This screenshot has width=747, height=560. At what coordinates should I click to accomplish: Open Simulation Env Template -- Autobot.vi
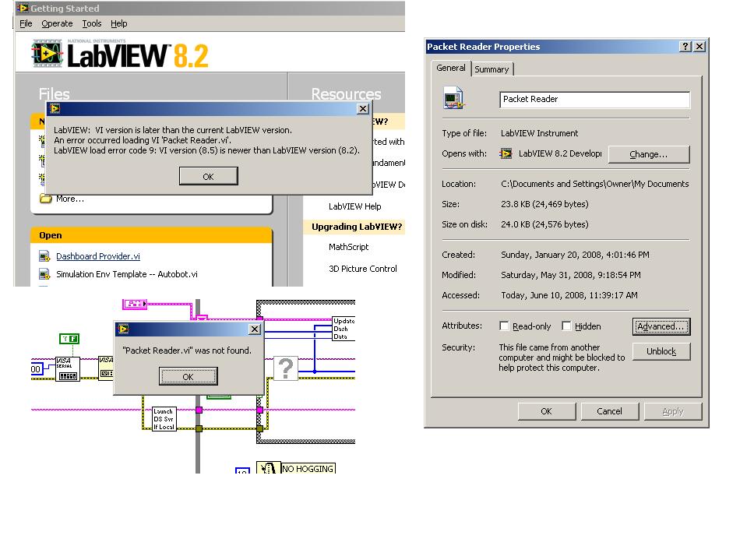[x=127, y=274]
